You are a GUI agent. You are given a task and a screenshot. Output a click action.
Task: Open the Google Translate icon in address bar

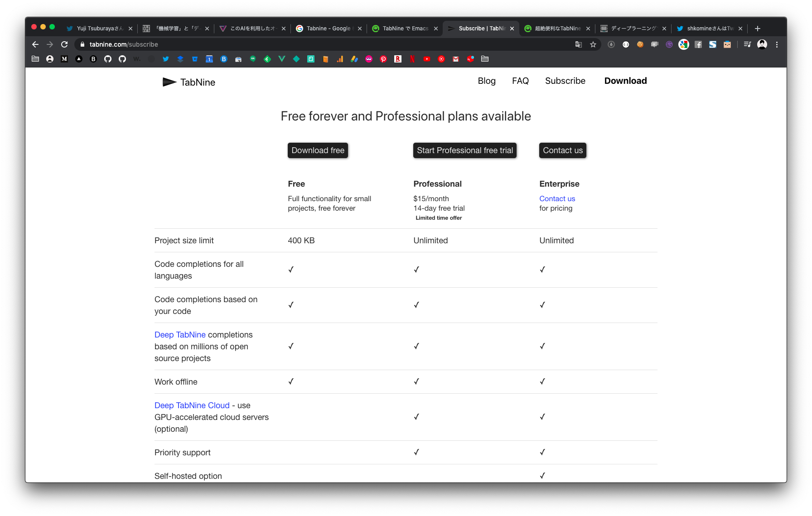579,44
